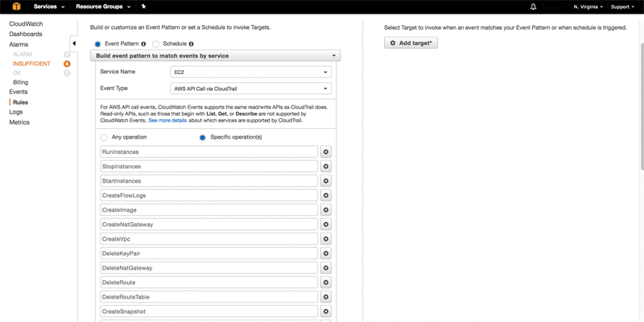
Task: Click the CreateImage input field
Action: point(209,210)
